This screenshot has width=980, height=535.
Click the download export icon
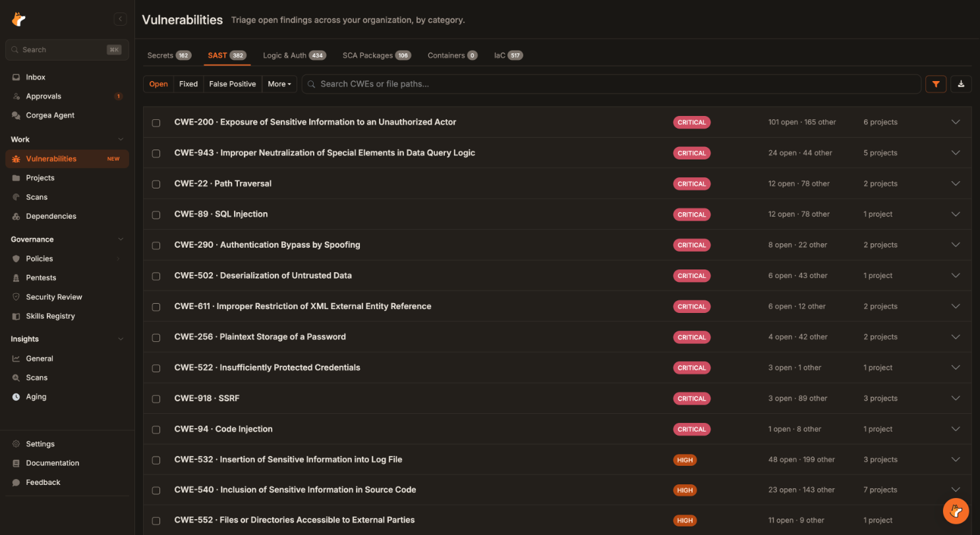(961, 84)
